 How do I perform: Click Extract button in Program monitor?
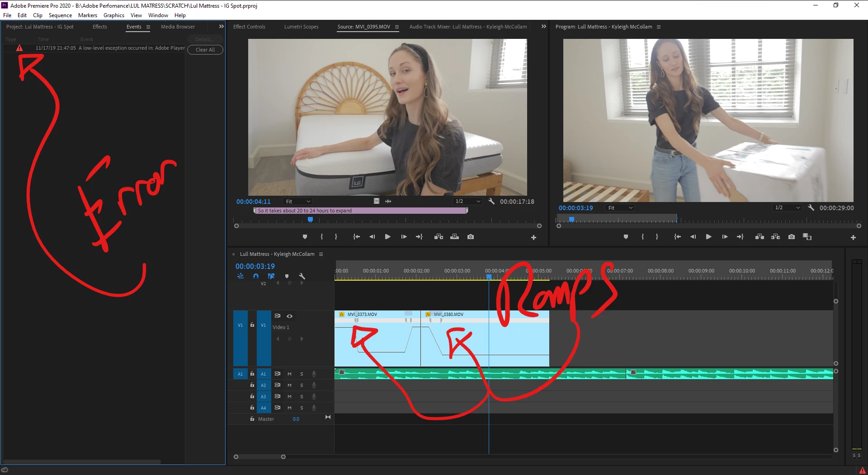click(x=775, y=237)
